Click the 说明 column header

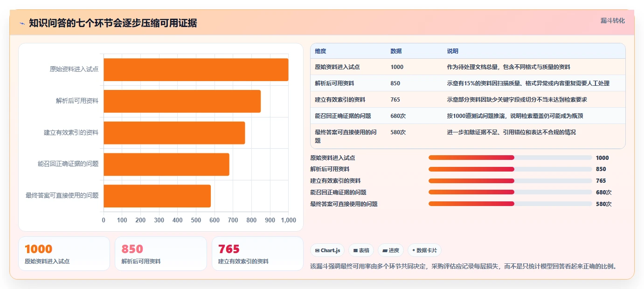(x=452, y=51)
